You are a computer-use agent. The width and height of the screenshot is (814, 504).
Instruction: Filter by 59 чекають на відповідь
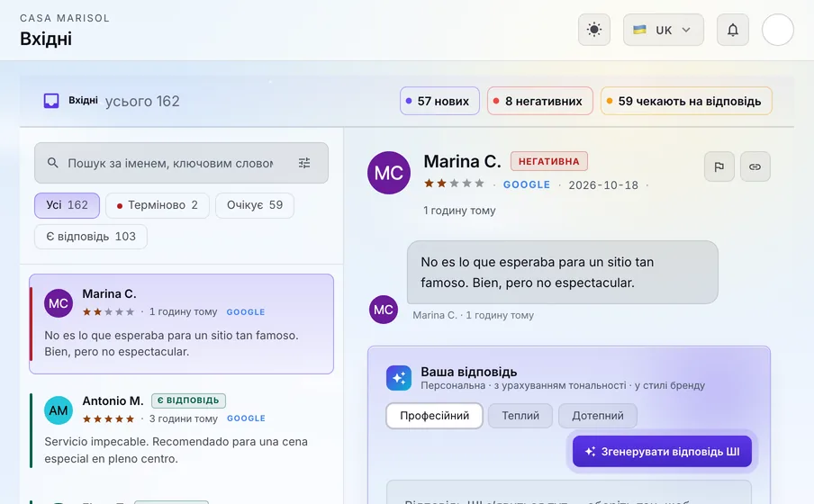(x=686, y=101)
